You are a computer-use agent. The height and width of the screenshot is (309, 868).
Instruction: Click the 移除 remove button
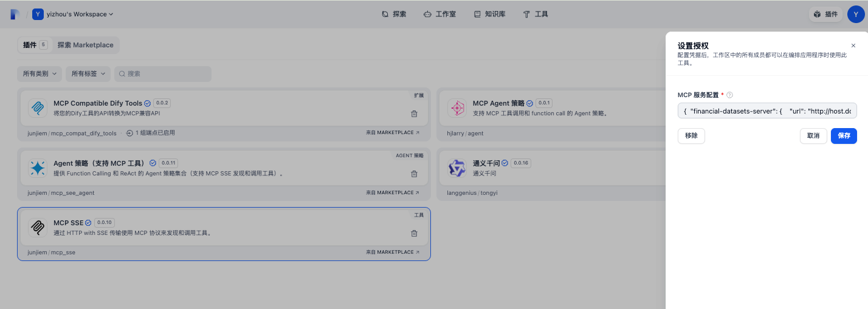(691, 136)
